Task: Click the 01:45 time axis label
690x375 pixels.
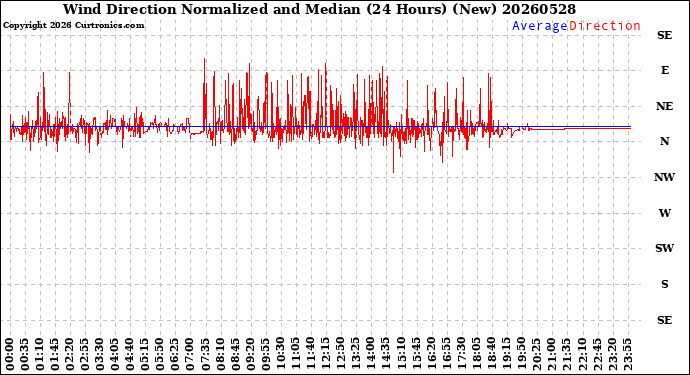Action: tap(55, 354)
